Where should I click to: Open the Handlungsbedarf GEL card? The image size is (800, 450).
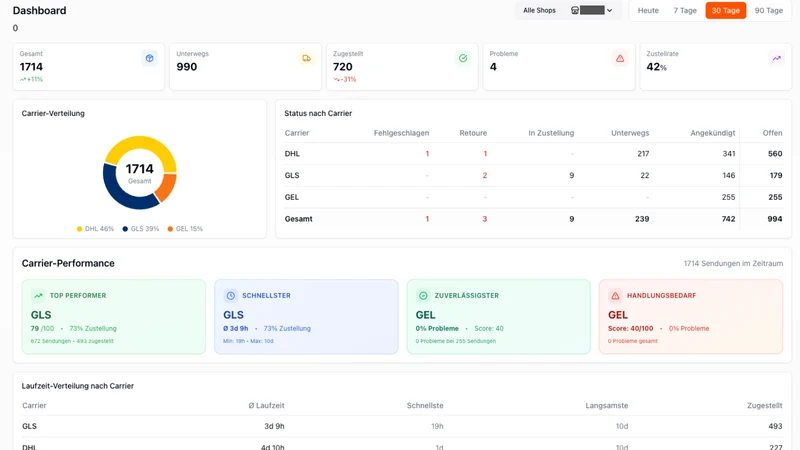coord(691,316)
